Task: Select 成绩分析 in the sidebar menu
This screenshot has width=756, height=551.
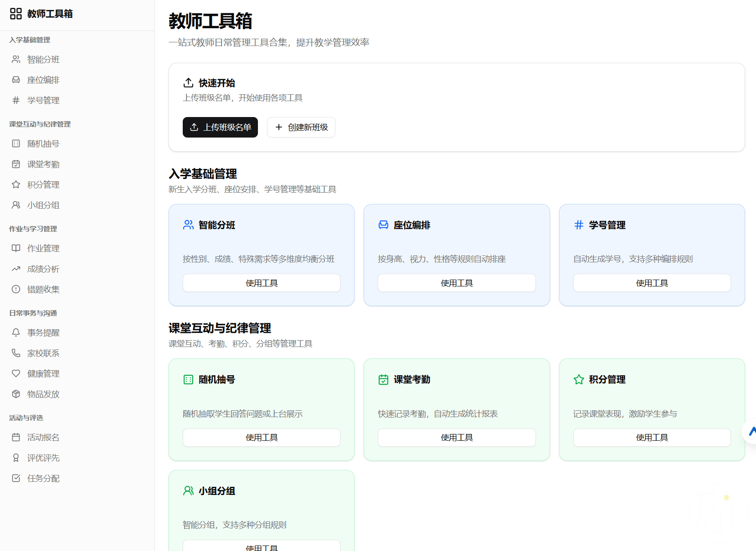Action: point(43,269)
